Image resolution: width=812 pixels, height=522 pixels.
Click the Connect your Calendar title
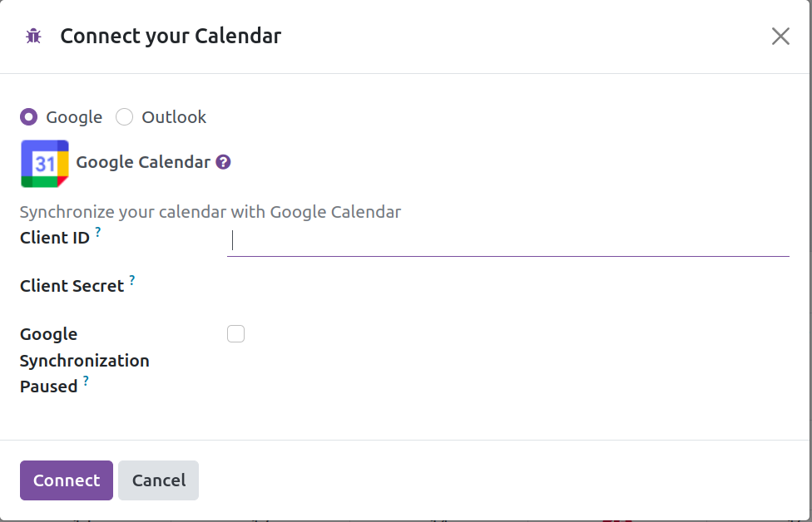point(171,37)
